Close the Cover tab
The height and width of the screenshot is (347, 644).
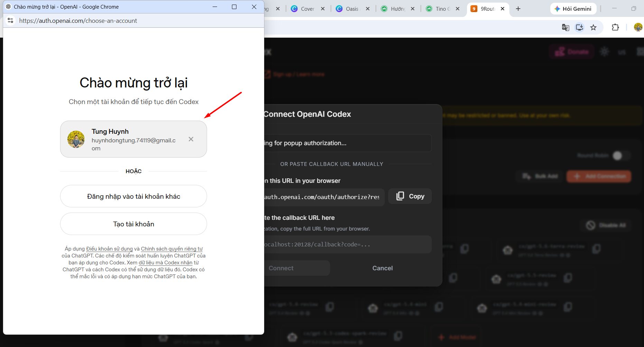(x=323, y=9)
